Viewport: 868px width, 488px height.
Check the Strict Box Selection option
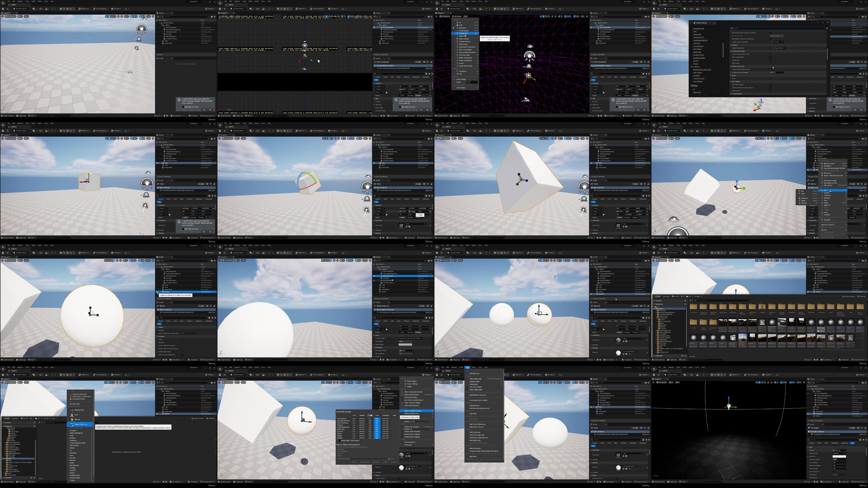(x=402, y=397)
